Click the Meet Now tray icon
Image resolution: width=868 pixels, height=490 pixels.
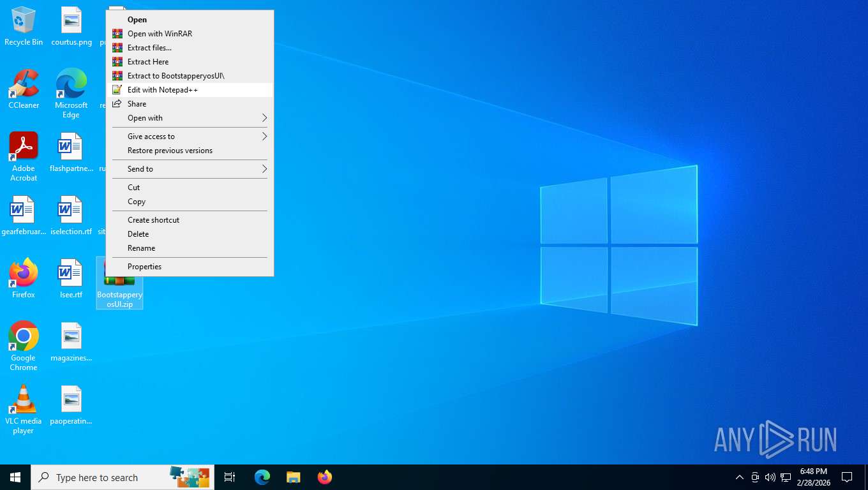coord(755,477)
